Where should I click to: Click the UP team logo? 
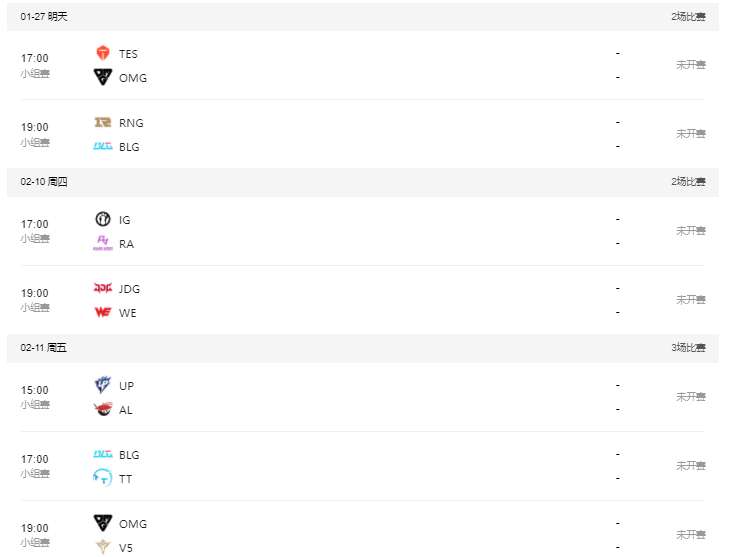[x=102, y=386]
